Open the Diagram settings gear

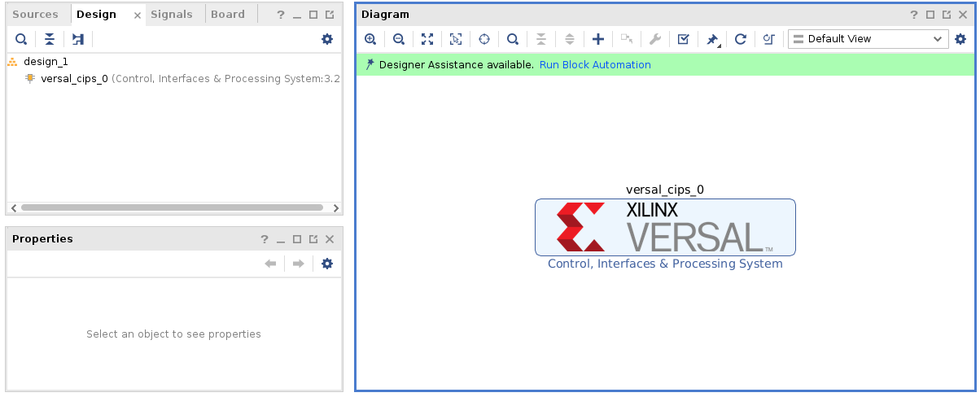tap(960, 39)
